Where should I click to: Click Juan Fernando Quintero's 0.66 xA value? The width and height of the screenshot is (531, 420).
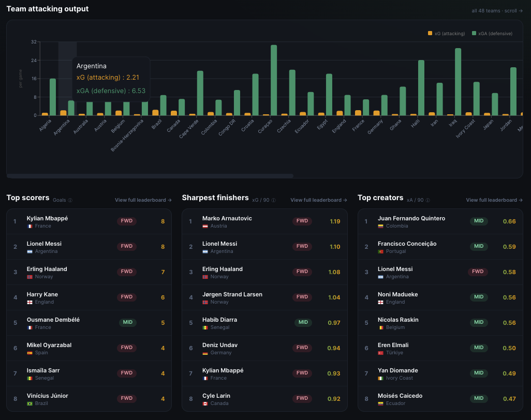click(509, 221)
